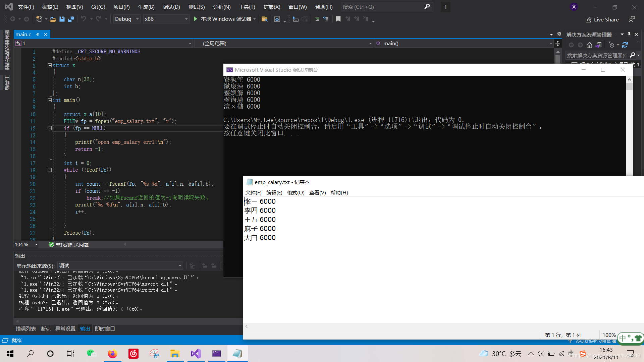644x362 pixels.
Task: Click the sync refresh icon in Solution Explorer
Action: pos(625,45)
